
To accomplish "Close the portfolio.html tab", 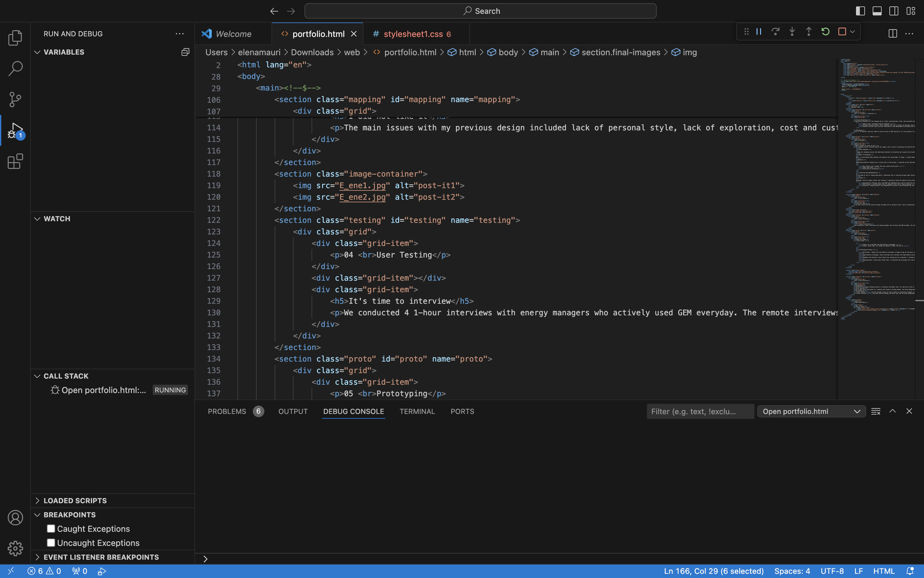I will 354,34.
